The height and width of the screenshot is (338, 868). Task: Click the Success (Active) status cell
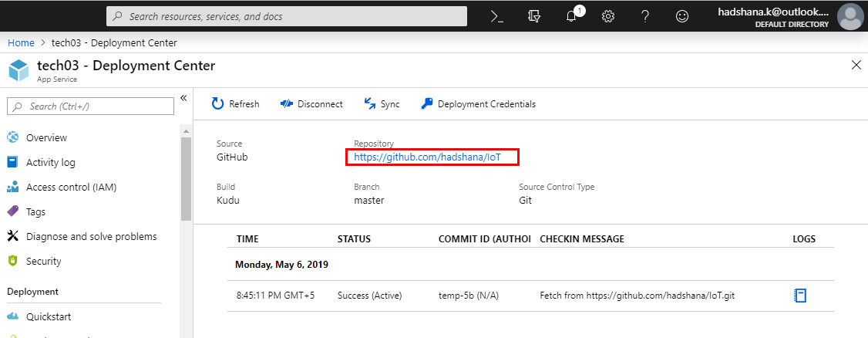pyautogui.click(x=370, y=296)
